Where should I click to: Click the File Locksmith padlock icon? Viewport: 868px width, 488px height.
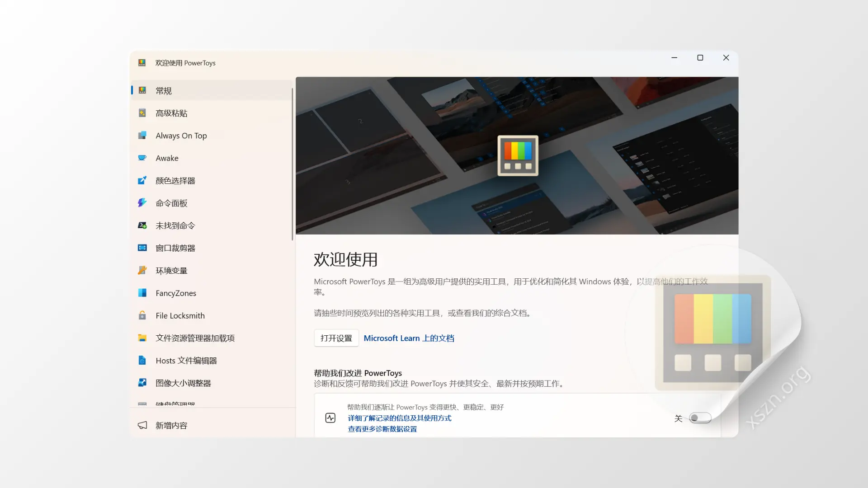[142, 315]
